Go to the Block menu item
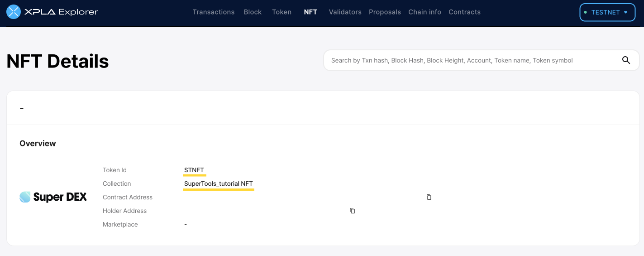 (253, 12)
